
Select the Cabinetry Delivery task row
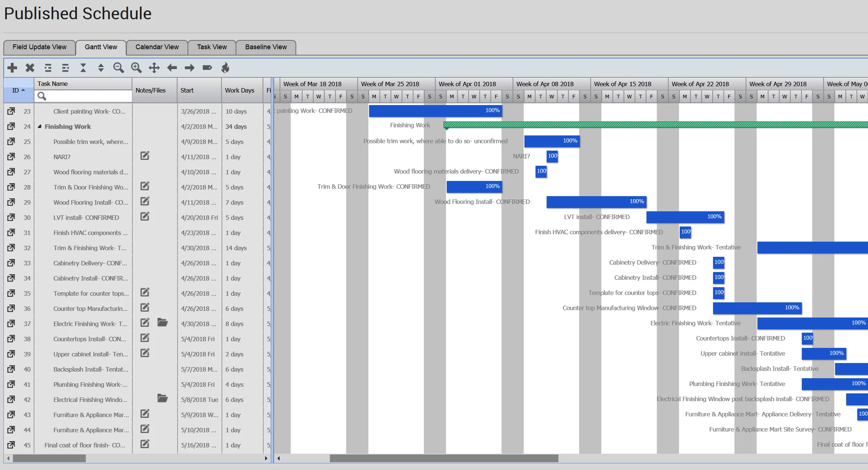coord(137,263)
